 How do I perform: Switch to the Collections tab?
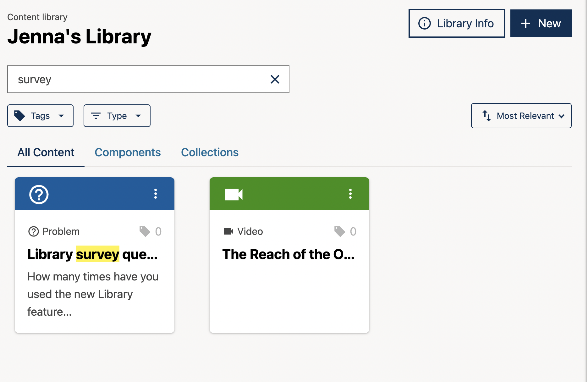pos(209,152)
